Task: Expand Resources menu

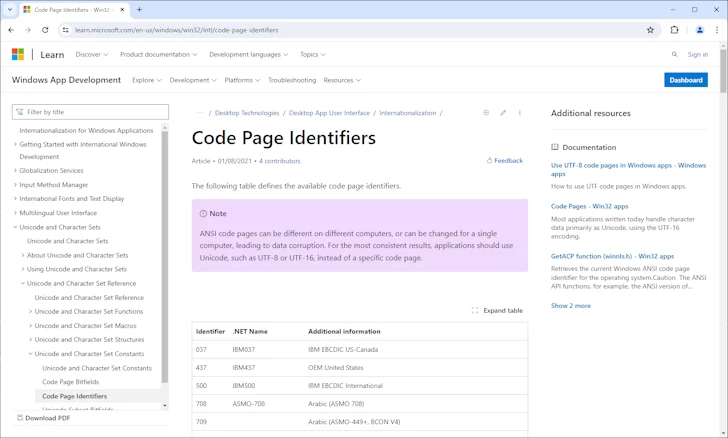Action: (342, 80)
